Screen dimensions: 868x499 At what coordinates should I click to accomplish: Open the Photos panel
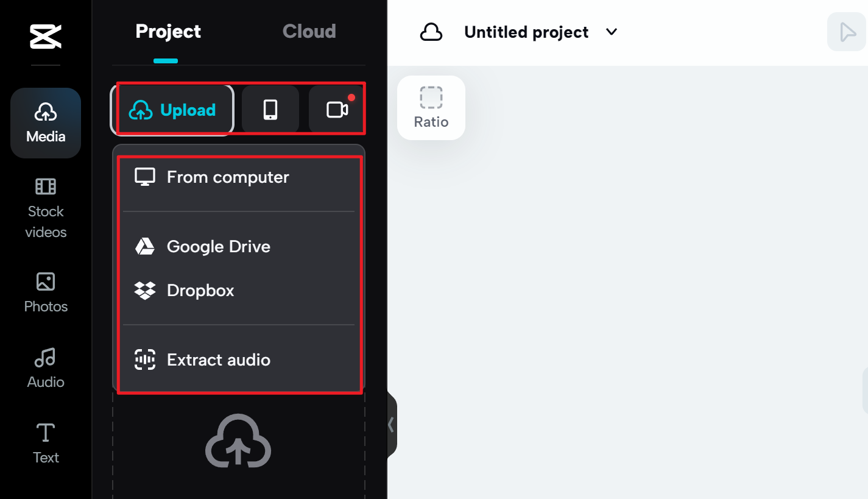click(x=46, y=292)
